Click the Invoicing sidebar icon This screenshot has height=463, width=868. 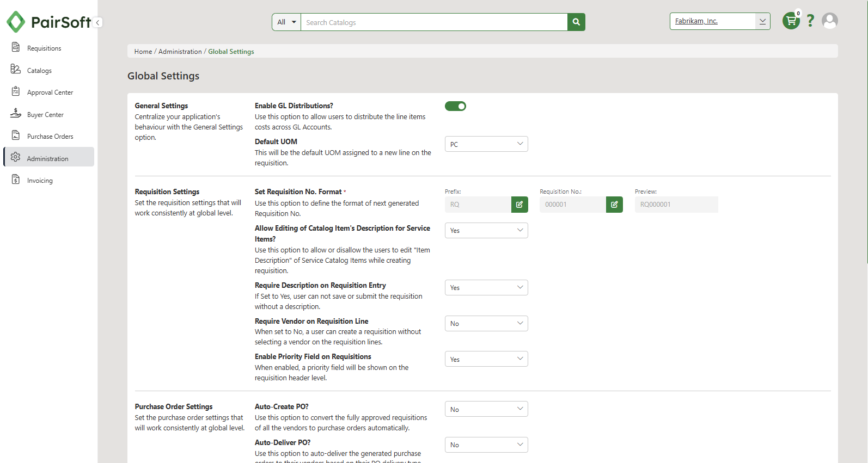click(x=16, y=180)
